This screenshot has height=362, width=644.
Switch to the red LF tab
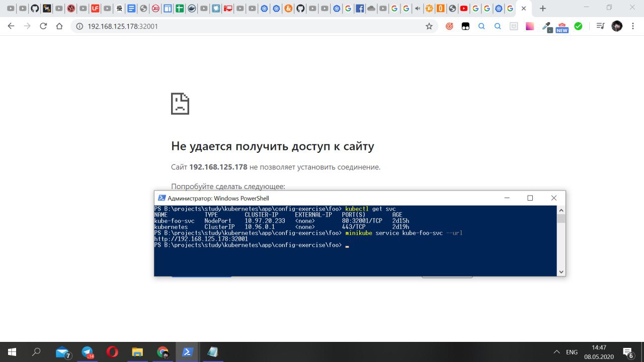[x=96, y=9]
